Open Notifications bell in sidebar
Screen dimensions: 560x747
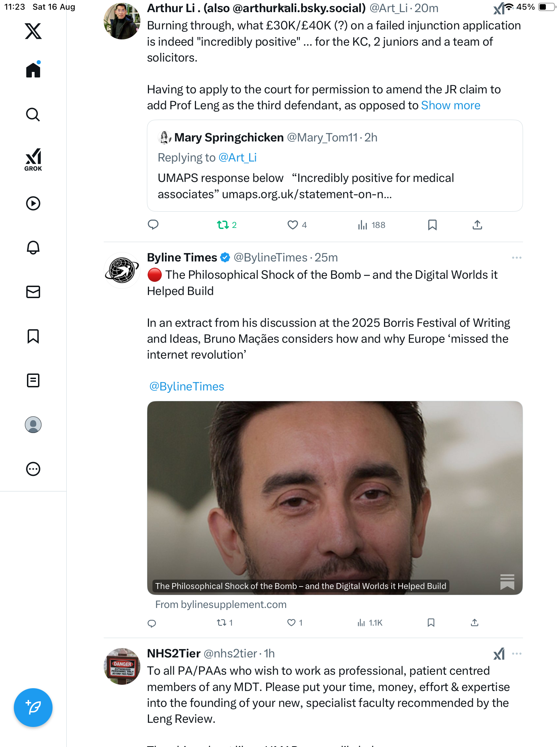[33, 248]
